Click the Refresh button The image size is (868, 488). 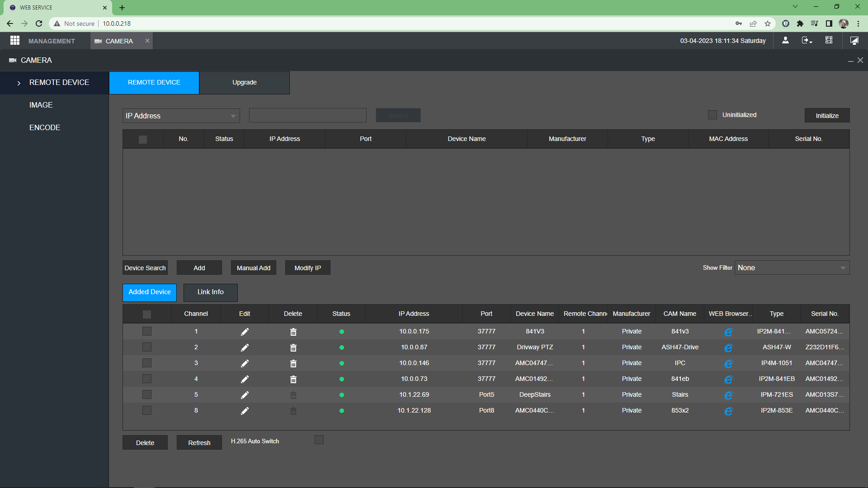pyautogui.click(x=199, y=442)
